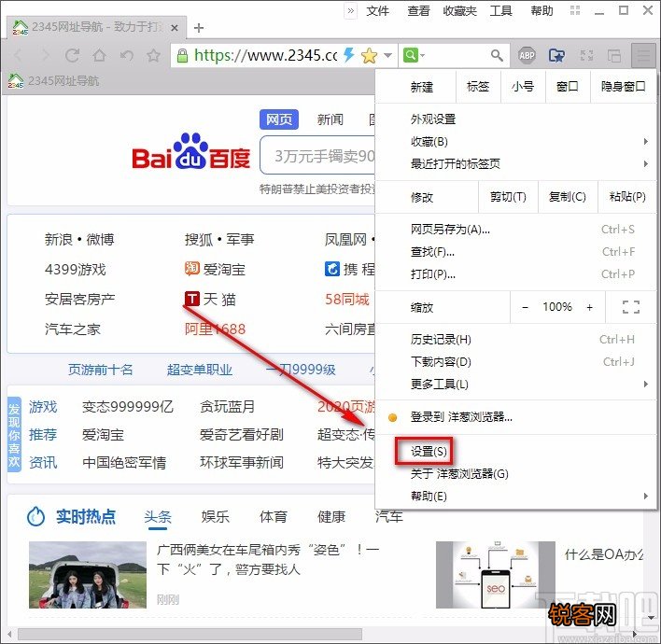Open the 天猫 site link

tap(210, 299)
